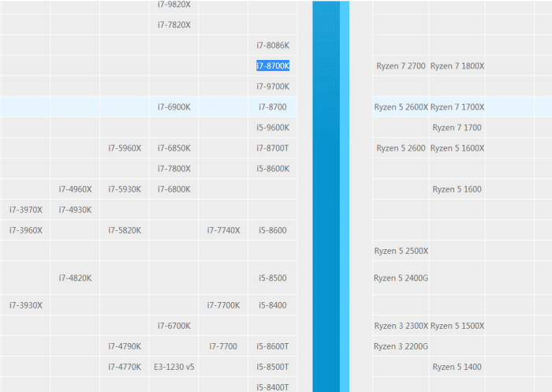This screenshot has width=552, height=392.
Task: Click the i7-7700 cell
Action: coord(223,346)
